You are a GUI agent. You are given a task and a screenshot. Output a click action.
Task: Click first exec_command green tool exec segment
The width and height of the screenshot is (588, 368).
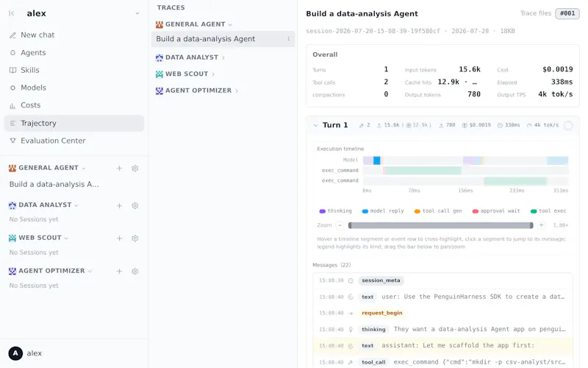pyautogui.click(x=423, y=171)
